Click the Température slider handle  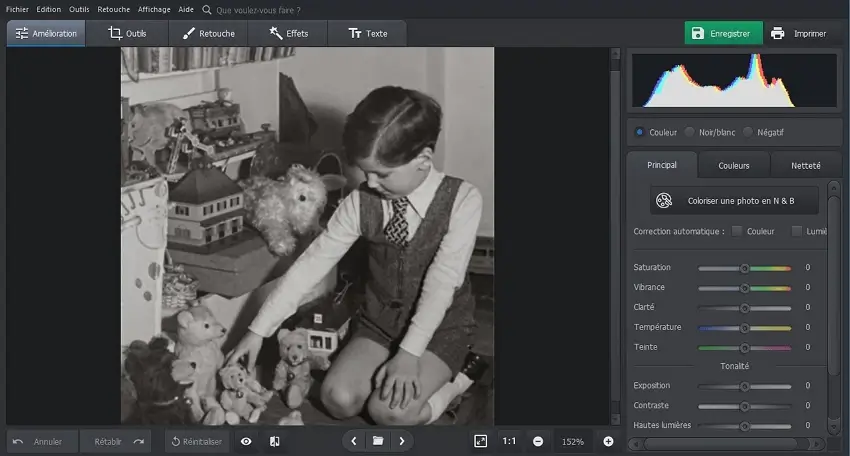[744, 327]
